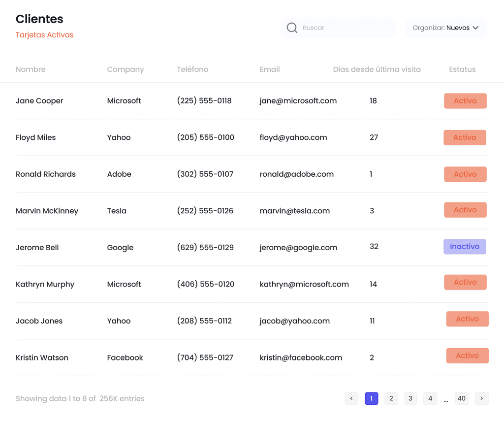This screenshot has height=421, width=504.
Task: Go to previous page arrow
Action: coord(351,398)
